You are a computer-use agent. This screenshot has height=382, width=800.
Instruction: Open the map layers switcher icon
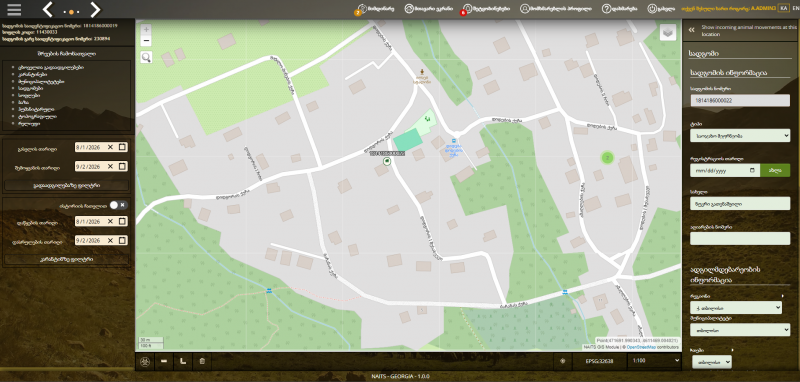pos(668,32)
